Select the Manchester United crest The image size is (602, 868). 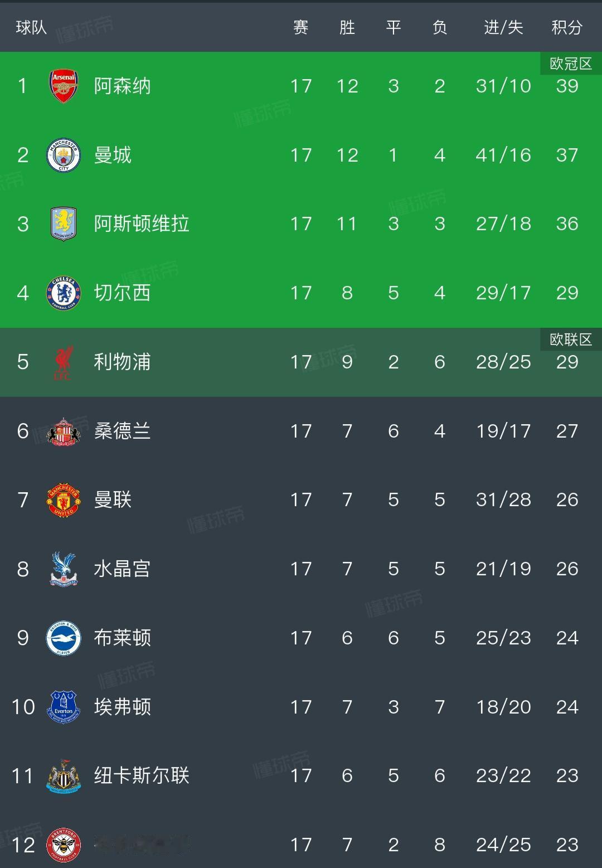pos(64,500)
